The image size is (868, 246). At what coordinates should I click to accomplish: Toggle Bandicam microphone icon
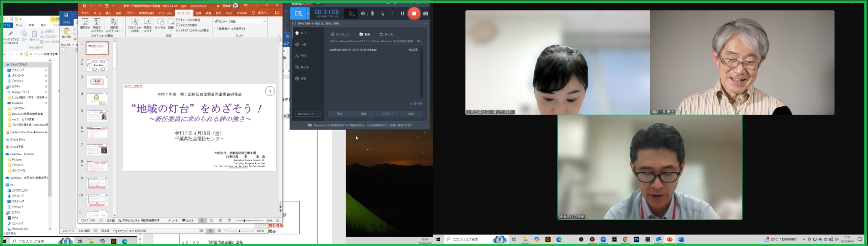373,14
